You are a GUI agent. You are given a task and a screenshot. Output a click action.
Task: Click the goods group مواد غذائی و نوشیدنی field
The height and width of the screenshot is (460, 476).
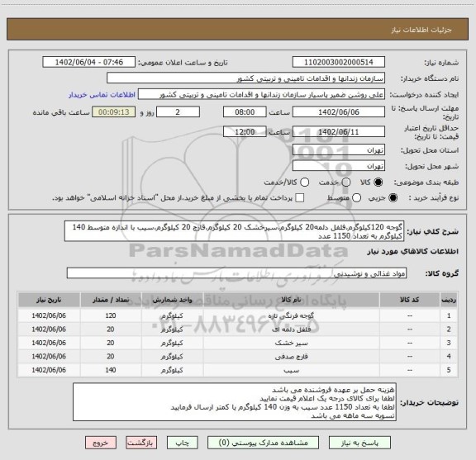click(x=236, y=273)
